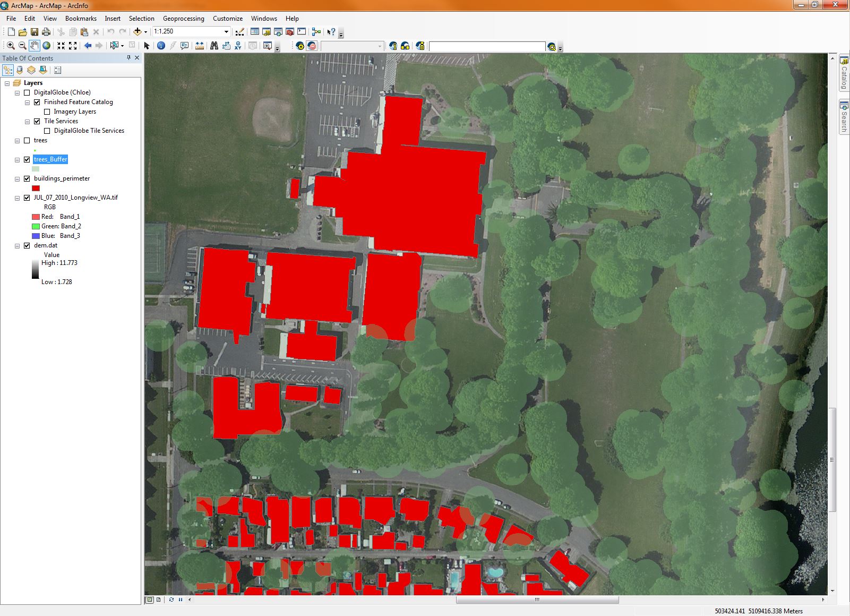Open the red buildings_perimeter color swatch
This screenshot has width=850, height=616.
[x=35, y=187]
